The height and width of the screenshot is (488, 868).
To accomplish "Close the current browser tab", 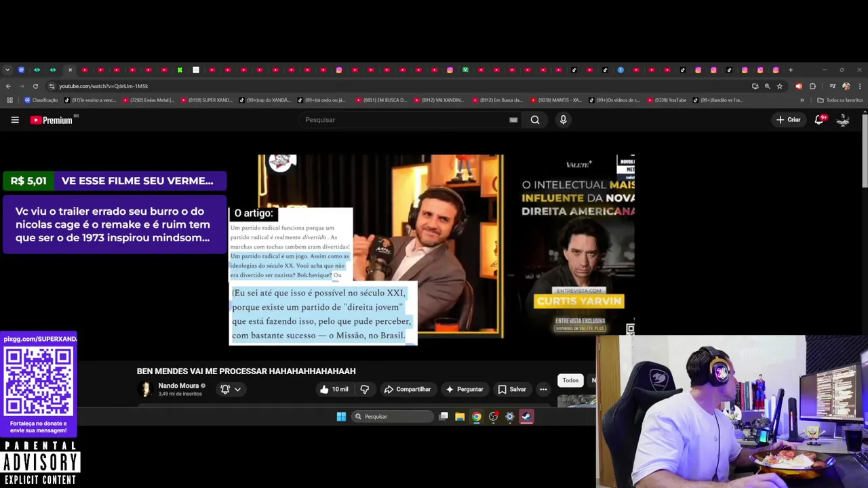I will (x=70, y=70).
